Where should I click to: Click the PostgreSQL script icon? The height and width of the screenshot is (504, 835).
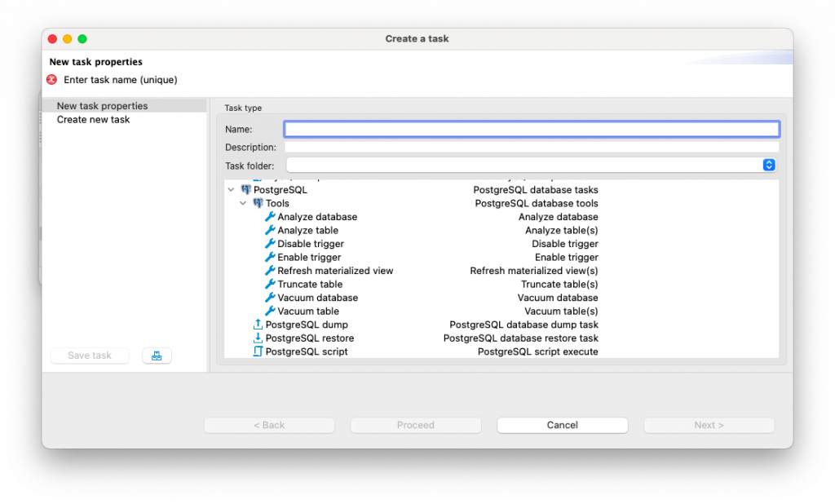pyautogui.click(x=258, y=351)
